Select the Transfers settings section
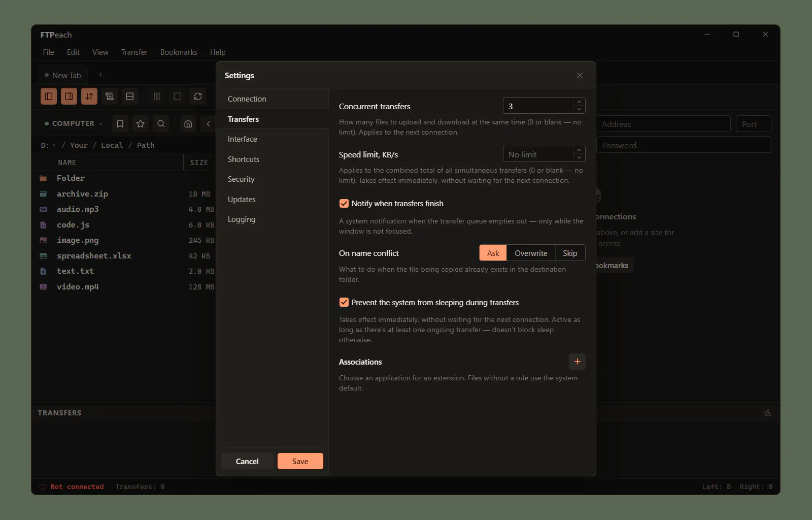This screenshot has width=812, height=520. coord(273,119)
